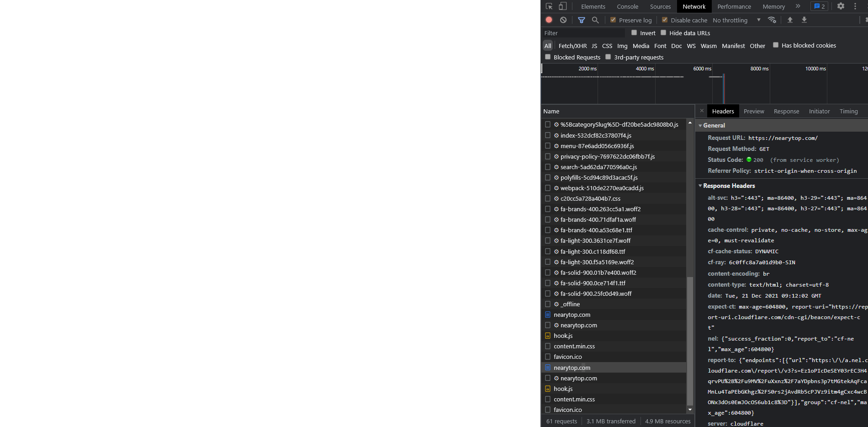Select the first hook.js script icon row

click(x=548, y=336)
